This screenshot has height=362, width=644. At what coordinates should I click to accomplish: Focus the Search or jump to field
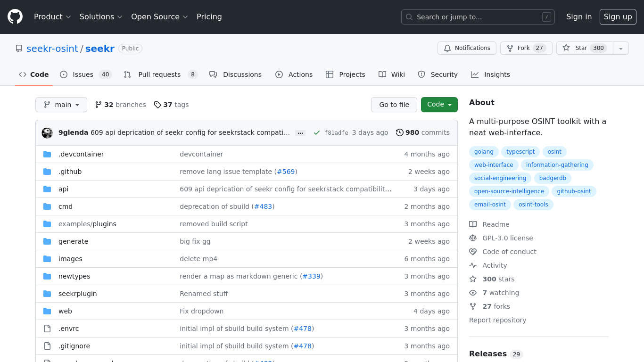[x=478, y=17]
